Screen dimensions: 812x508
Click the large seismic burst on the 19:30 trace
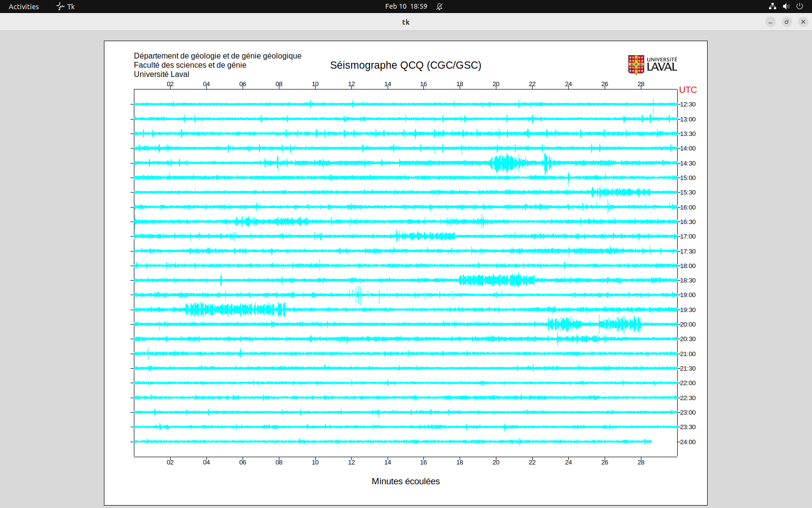(x=235, y=310)
